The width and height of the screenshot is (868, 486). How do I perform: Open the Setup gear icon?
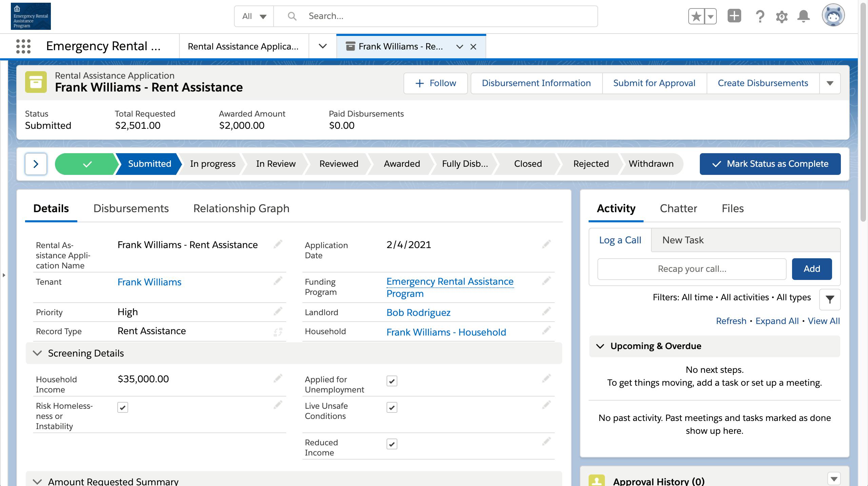coord(782,16)
